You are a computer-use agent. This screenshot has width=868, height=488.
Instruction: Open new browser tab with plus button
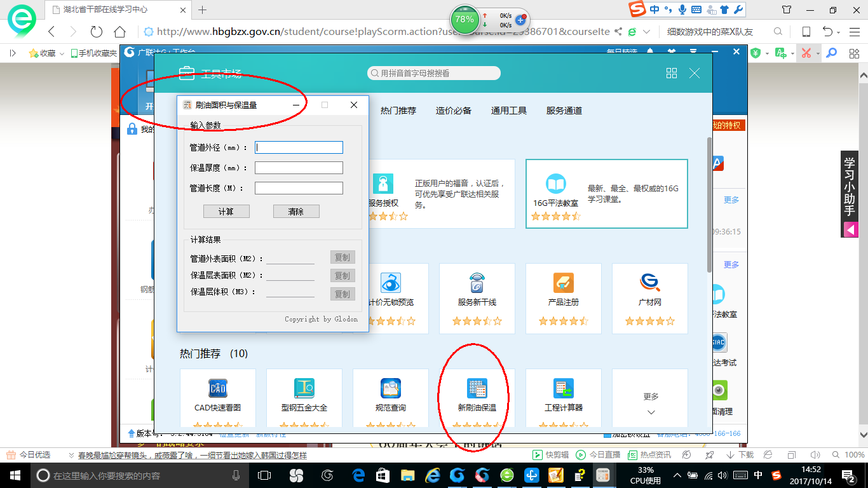[203, 10]
